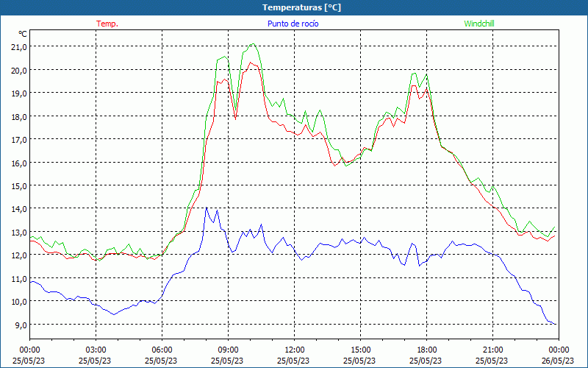Click the 17,0 y-axis value

pyautogui.click(x=20, y=140)
